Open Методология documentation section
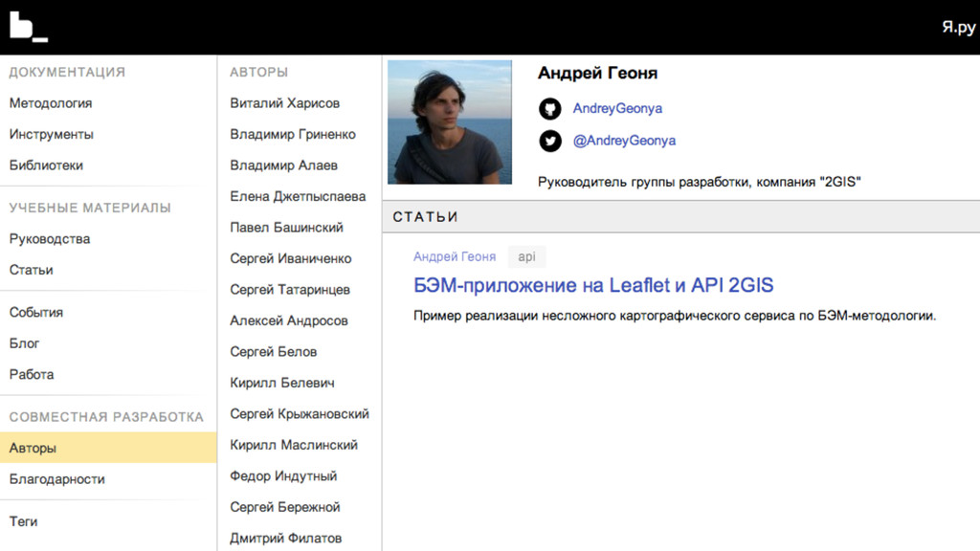 [x=51, y=103]
